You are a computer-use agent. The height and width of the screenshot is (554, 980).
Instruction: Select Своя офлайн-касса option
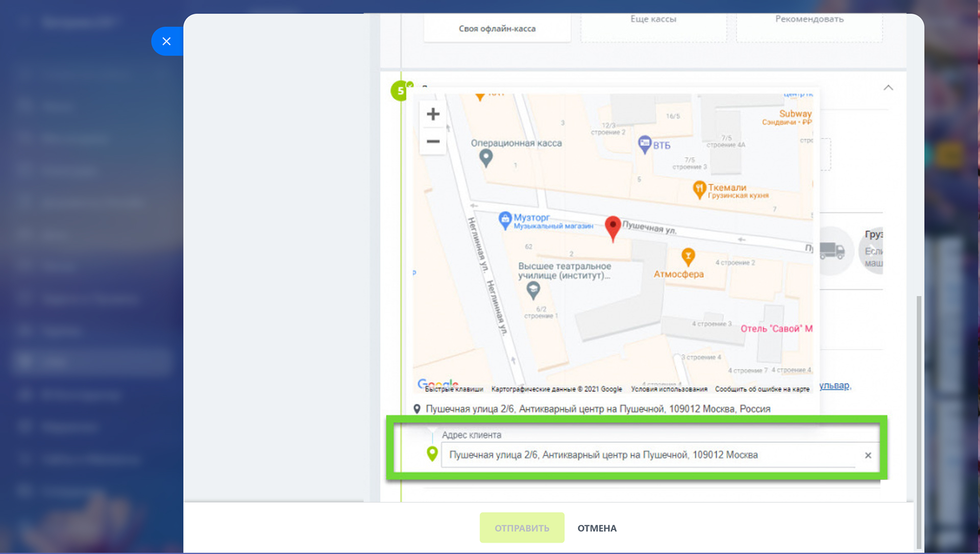497,29
